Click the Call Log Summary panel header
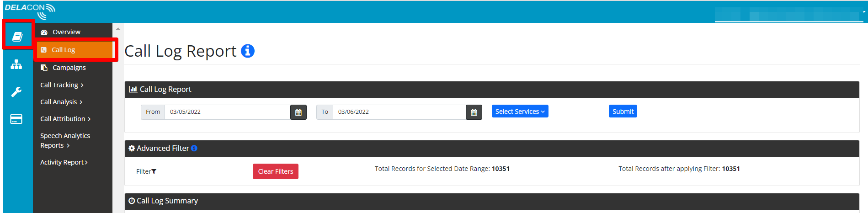Screen dimensions: 868x213 click(492, 201)
